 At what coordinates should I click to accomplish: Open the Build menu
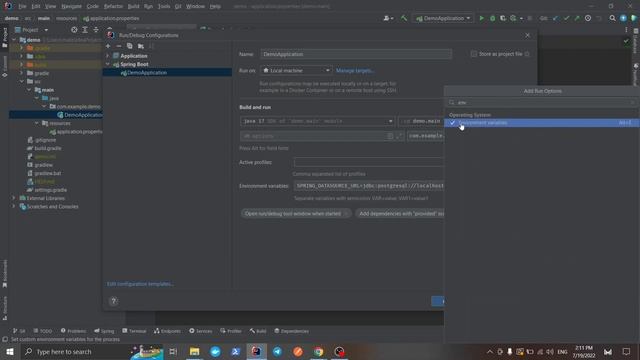[x=133, y=7]
